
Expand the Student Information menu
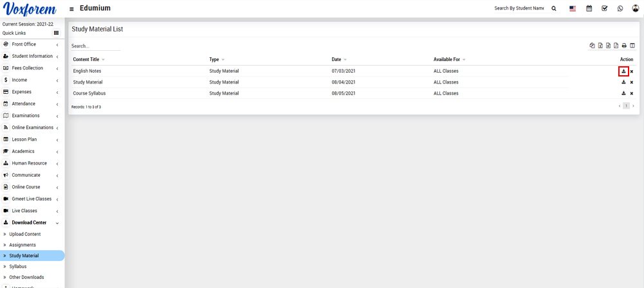[32, 57]
